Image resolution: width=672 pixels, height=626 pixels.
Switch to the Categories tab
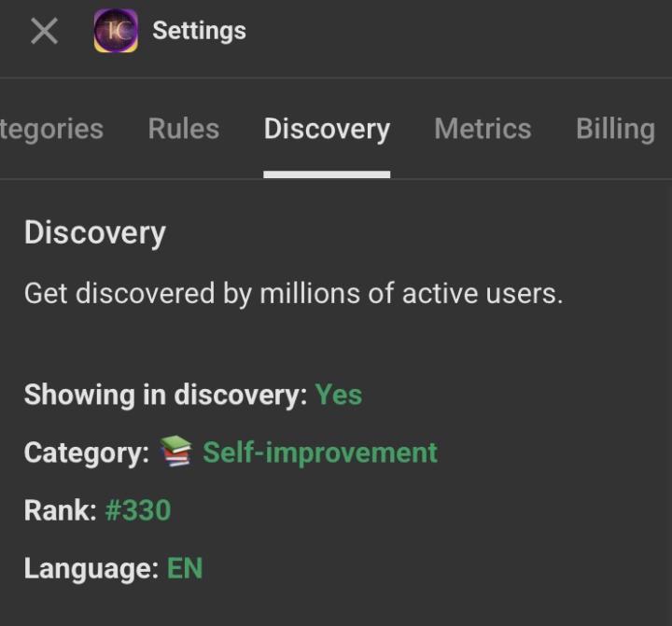[x=51, y=129]
